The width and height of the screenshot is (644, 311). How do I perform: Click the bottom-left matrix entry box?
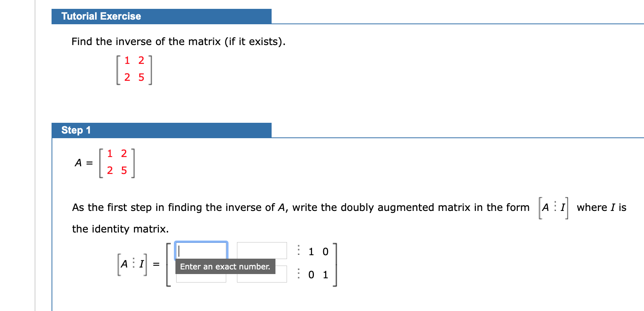[200, 278]
